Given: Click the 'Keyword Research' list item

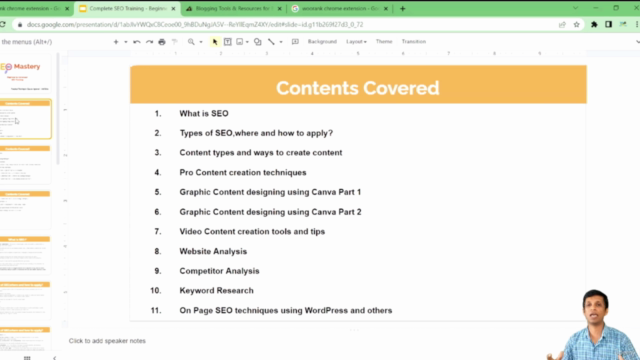Looking at the screenshot, I should coord(216,291).
